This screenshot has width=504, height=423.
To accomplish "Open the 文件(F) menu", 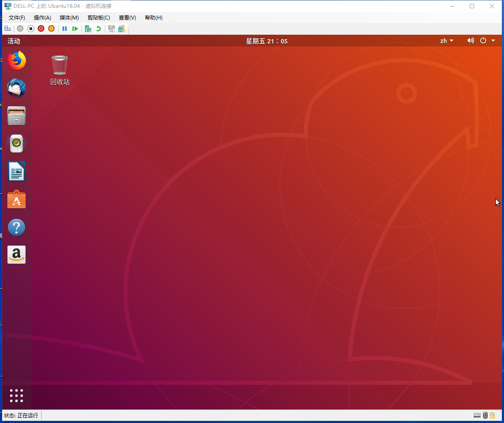I will (17, 18).
